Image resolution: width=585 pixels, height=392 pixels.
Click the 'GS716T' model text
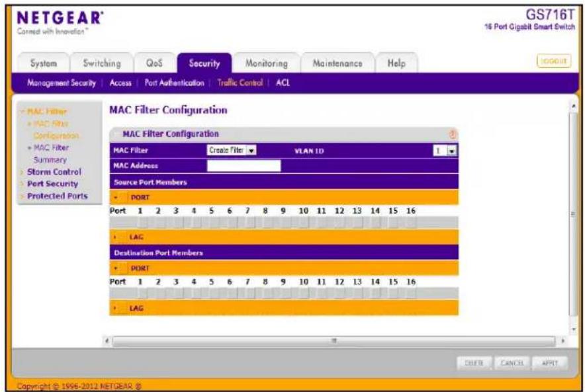pos(550,15)
